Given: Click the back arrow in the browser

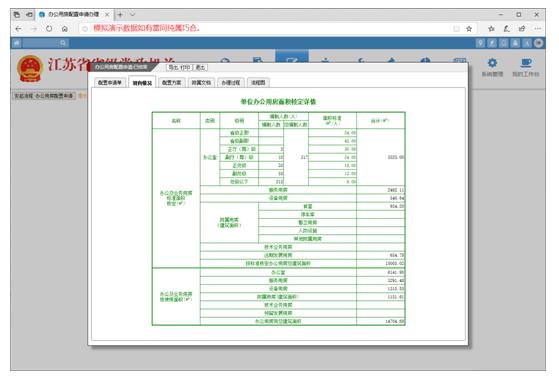Looking at the screenshot, I should 19,29.
